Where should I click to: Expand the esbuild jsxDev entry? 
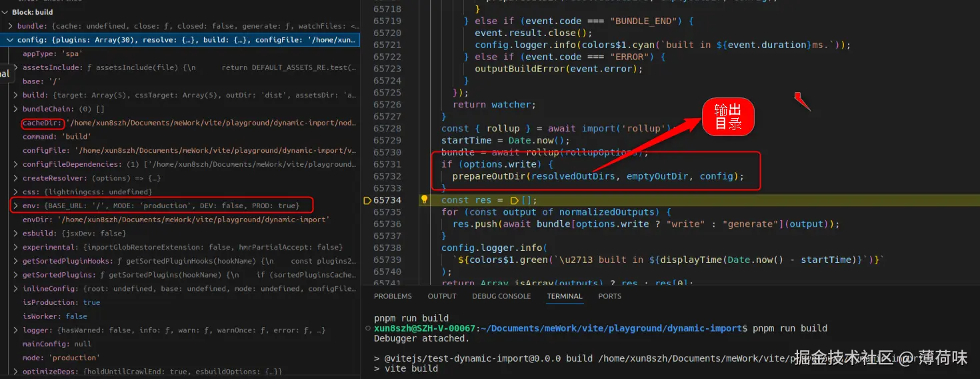[x=16, y=234]
